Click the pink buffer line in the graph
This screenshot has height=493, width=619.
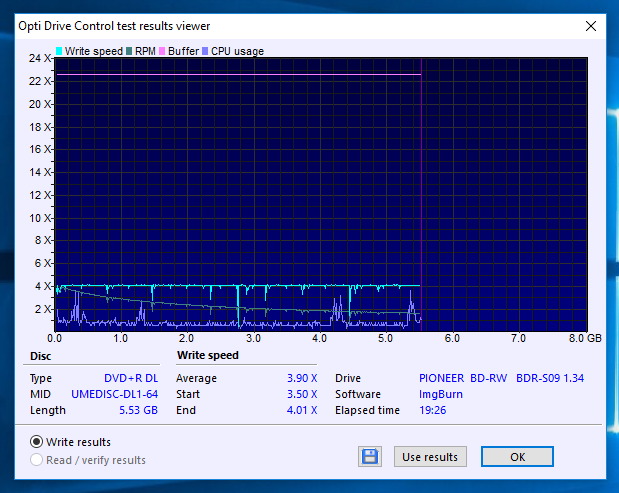pos(239,74)
